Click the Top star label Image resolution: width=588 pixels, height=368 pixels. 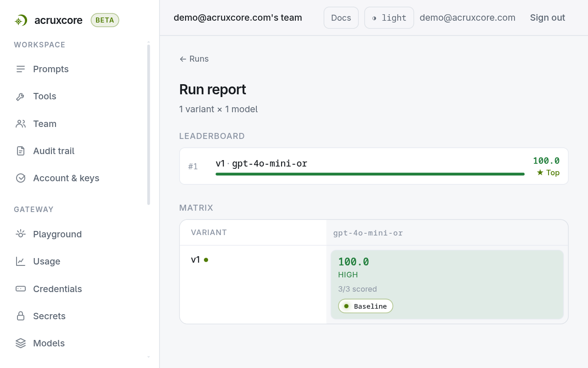pos(548,172)
